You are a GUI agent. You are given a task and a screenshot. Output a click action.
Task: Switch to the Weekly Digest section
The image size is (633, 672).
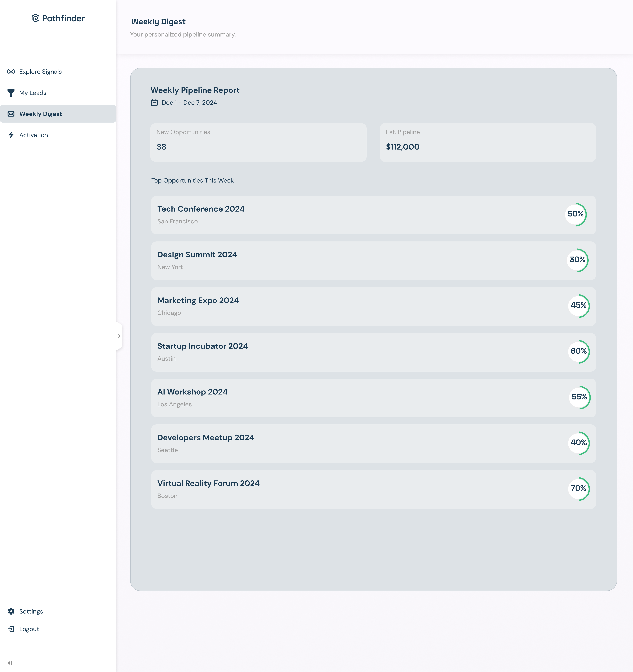pos(41,114)
